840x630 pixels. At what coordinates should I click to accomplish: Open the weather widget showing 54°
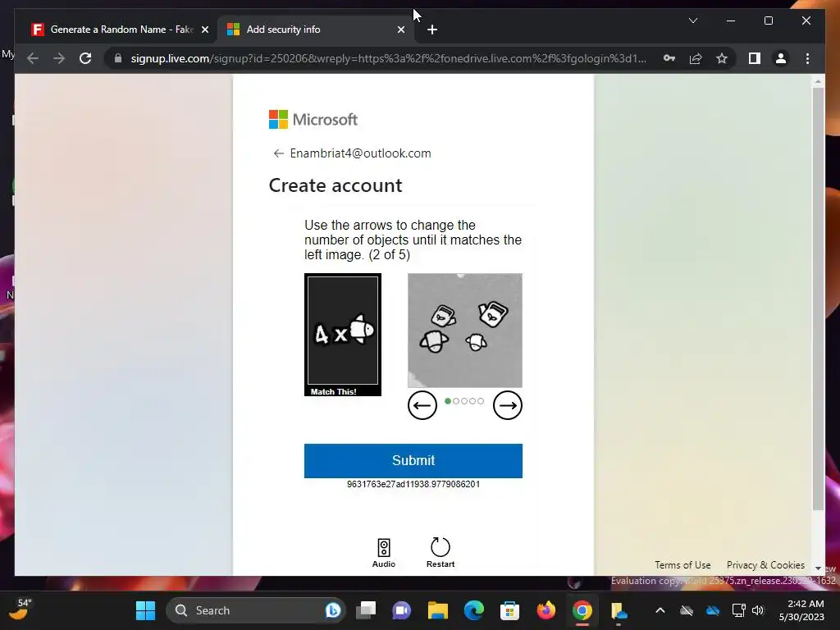click(21, 609)
